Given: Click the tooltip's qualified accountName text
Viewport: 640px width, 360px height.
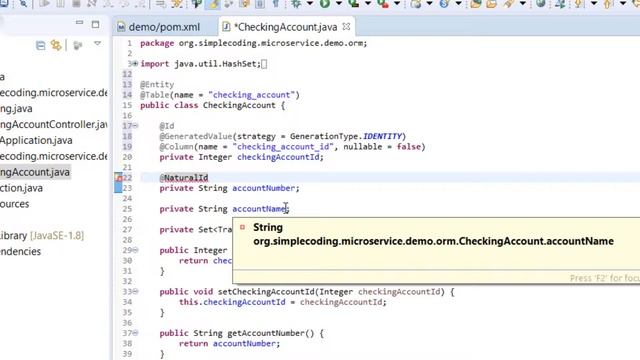Looking at the screenshot, I should (x=433, y=241).
